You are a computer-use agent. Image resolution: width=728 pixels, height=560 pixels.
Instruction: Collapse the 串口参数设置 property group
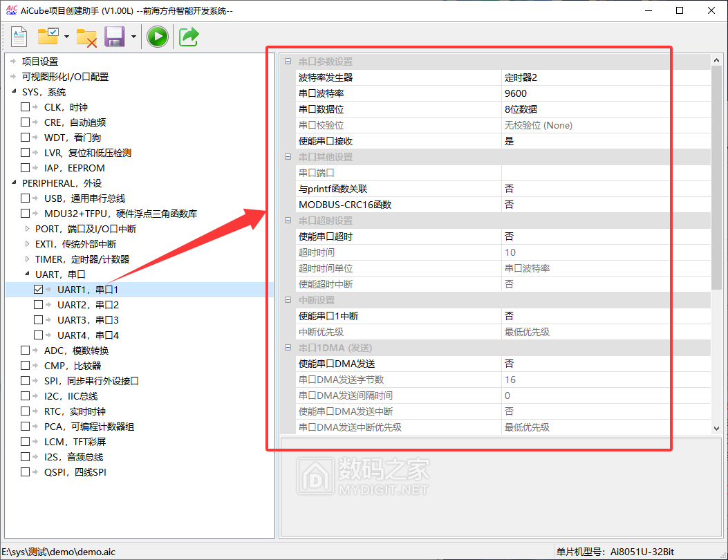288,62
